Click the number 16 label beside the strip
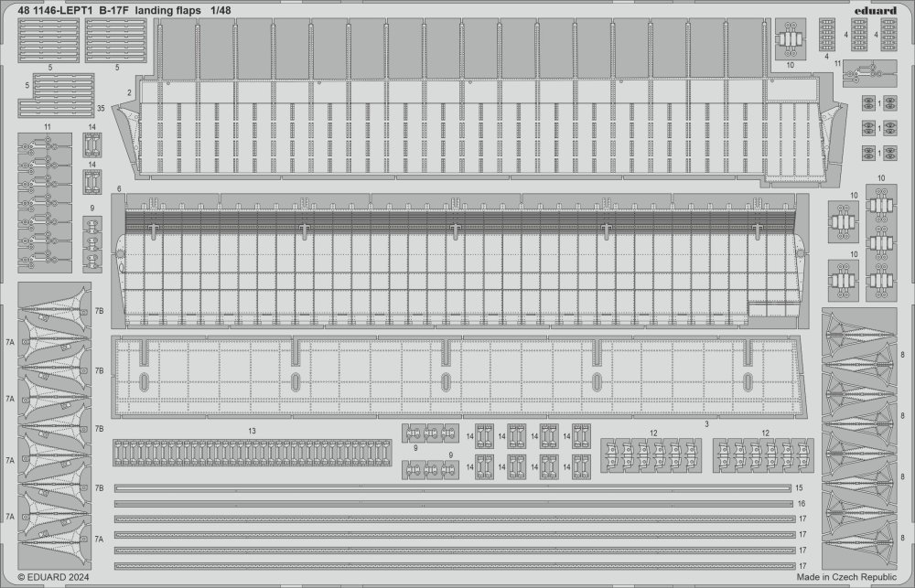This screenshot has width=915, height=588. tap(799, 504)
